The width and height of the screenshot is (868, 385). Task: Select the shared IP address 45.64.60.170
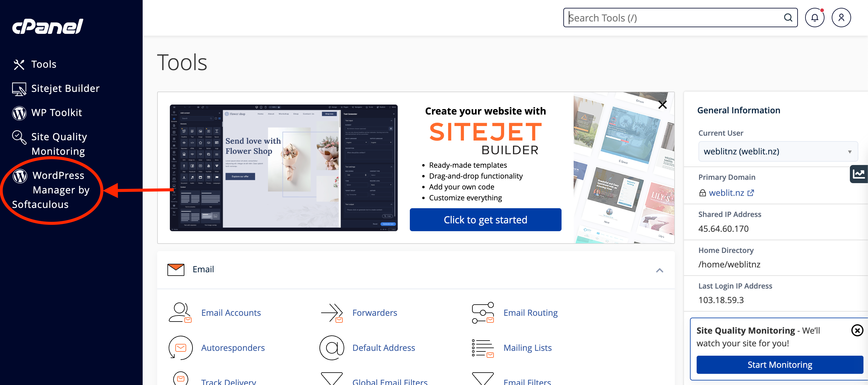click(723, 229)
